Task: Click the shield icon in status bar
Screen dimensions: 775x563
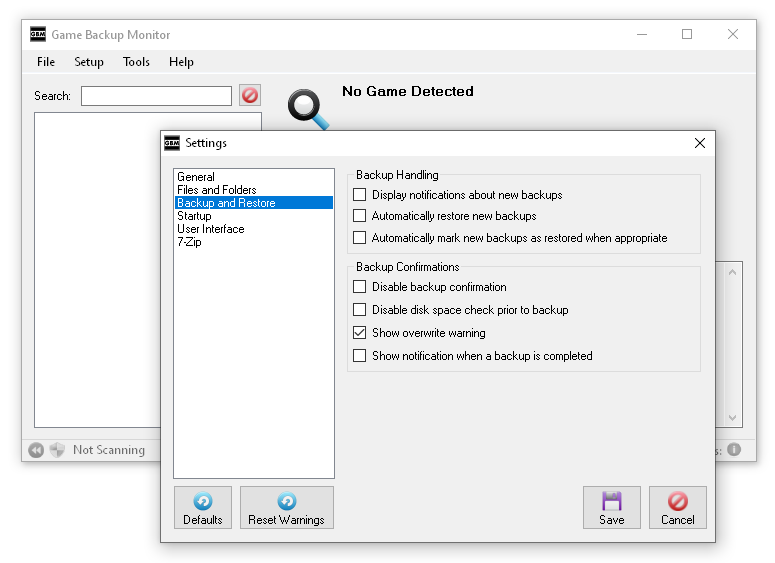Action: click(x=57, y=450)
